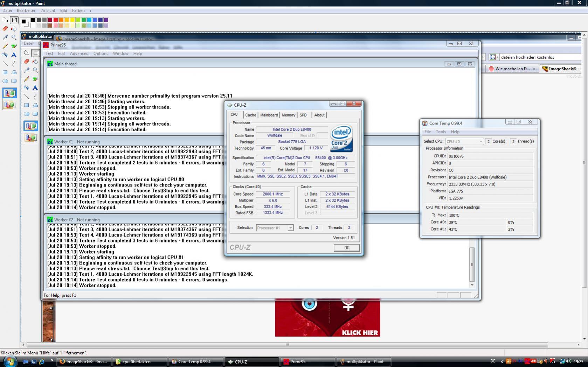Viewport: 588px width, 367px height.
Task: Expand quick launch overflow chevron on taskbar
Action: tap(52, 360)
